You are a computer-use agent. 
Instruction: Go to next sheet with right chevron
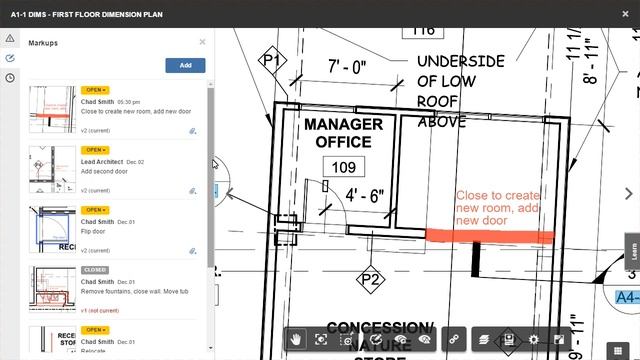pos(629,194)
